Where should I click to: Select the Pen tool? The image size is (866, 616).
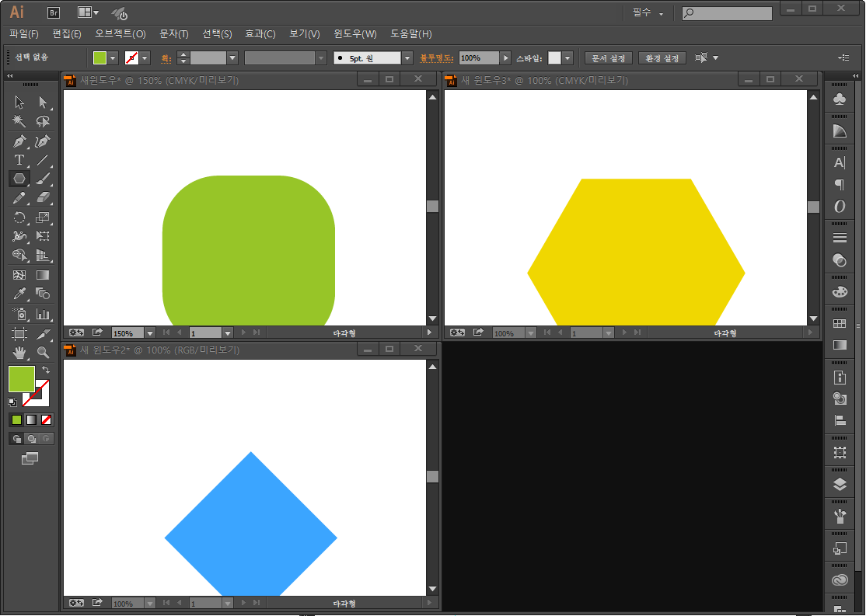coord(19,141)
